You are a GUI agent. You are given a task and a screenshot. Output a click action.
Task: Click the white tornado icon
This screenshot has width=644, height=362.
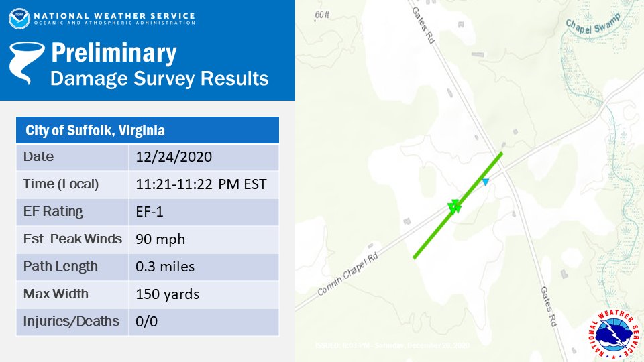[x=27, y=62]
